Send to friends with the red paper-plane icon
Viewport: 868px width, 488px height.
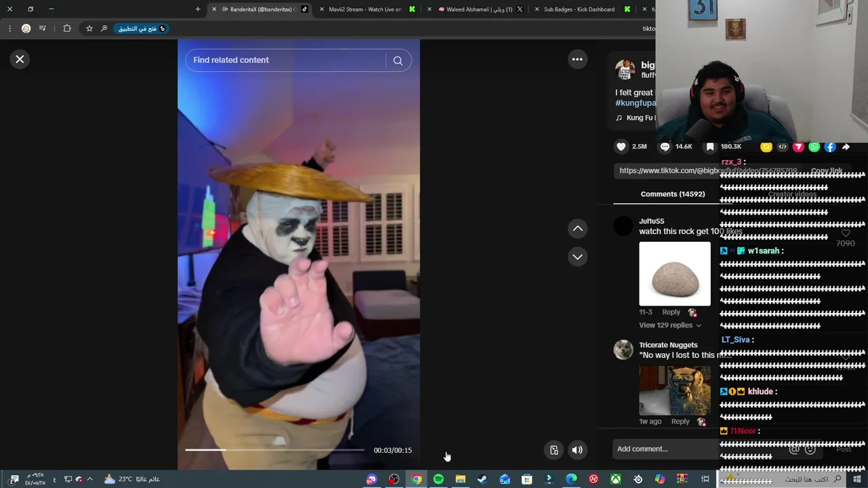(798, 147)
